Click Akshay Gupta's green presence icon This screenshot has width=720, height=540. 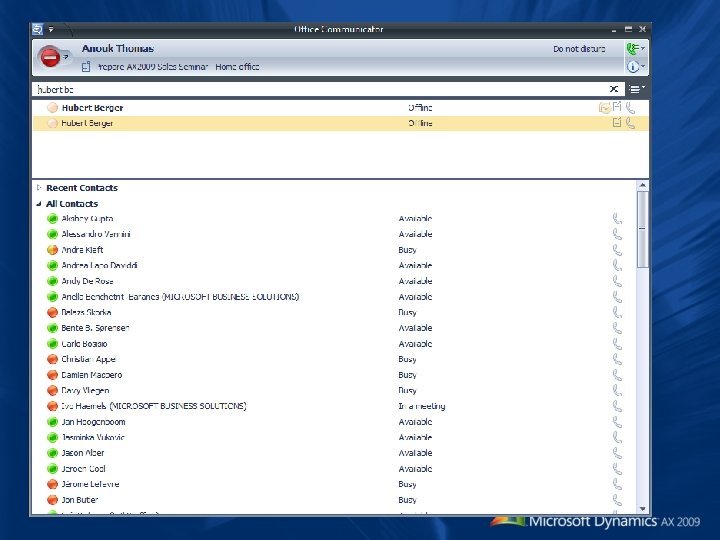pyautogui.click(x=52, y=219)
